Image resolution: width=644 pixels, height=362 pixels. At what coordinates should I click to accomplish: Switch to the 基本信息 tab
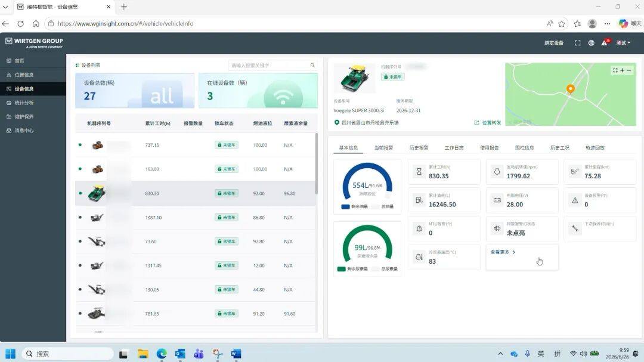pyautogui.click(x=348, y=147)
